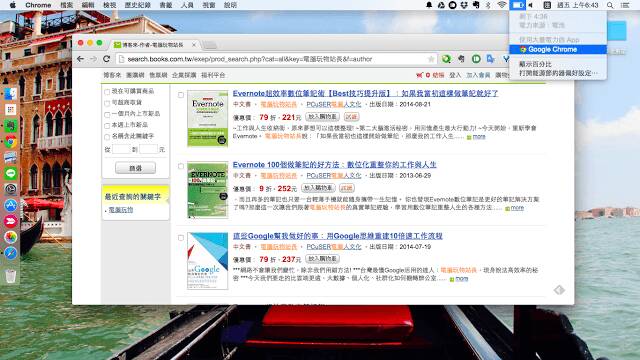Bookmark page with the star icon

tap(431, 59)
